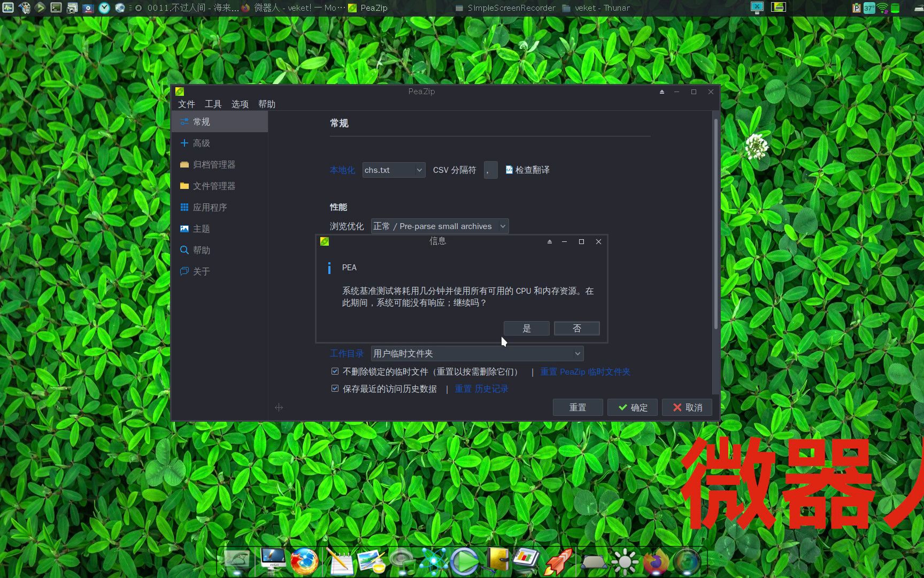Click the move-handle icon at bottom of sidebar

point(279,408)
